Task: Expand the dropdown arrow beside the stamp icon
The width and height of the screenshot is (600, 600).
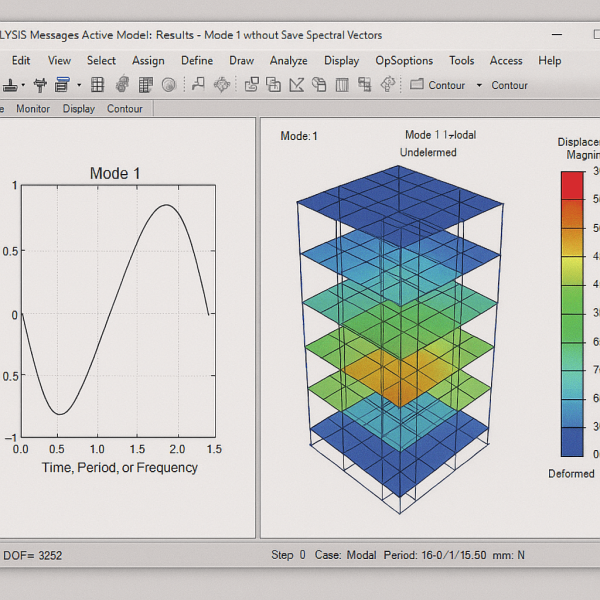Action: coord(25,85)
